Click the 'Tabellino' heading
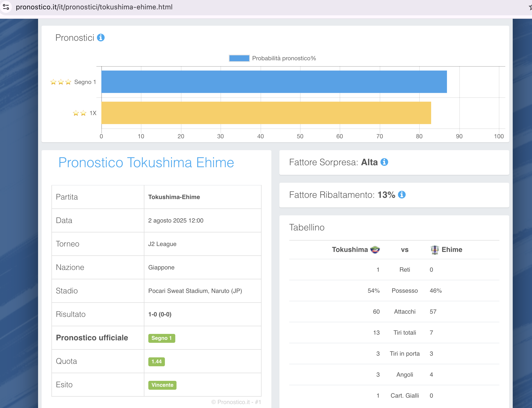This screenshot has height=408, width=532. [x=307, y=227]
